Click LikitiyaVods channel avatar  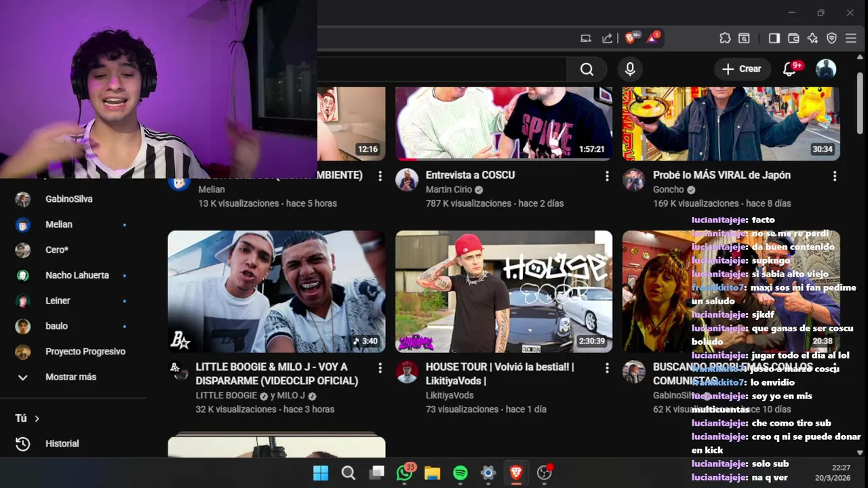click(x=407, y=371)
